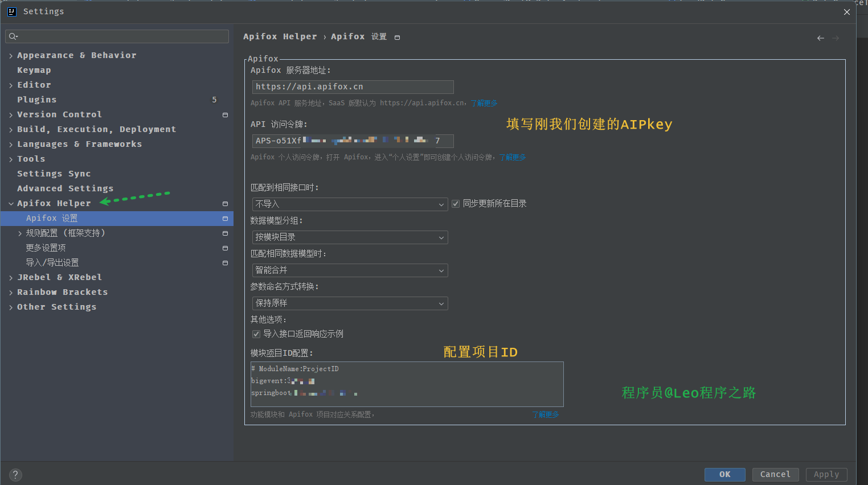Click the Cancel button

point(776,475)
